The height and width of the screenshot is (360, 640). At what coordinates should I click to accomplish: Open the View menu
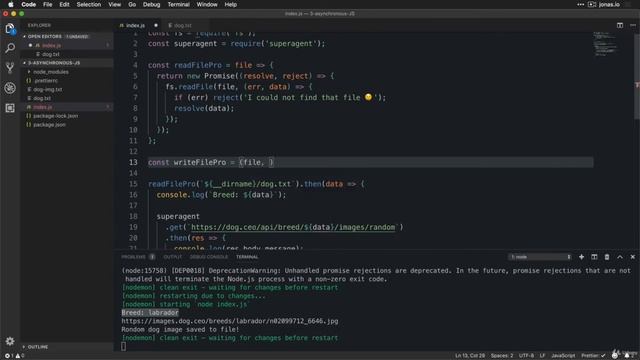pos(114,4)
